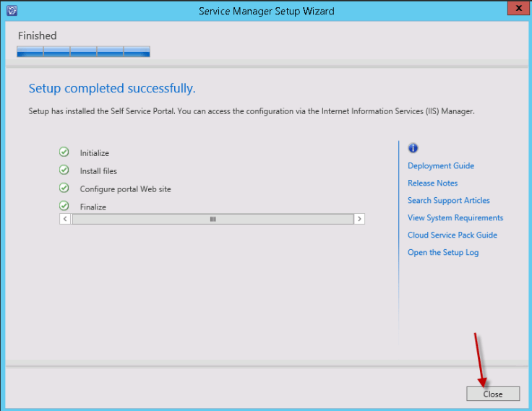Click the Finished progress bar
Image resolution: width=532 pixels, height=411 pixels.
tap(83, 51)
